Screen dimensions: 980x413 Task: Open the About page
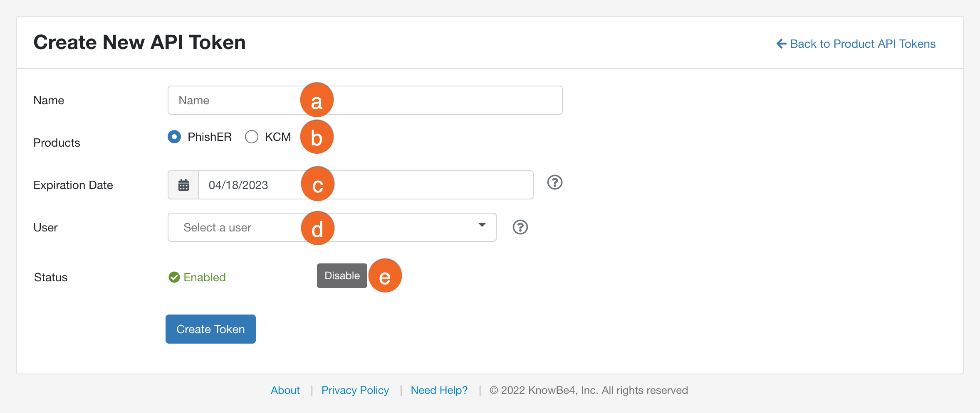[x=285, y=390]
